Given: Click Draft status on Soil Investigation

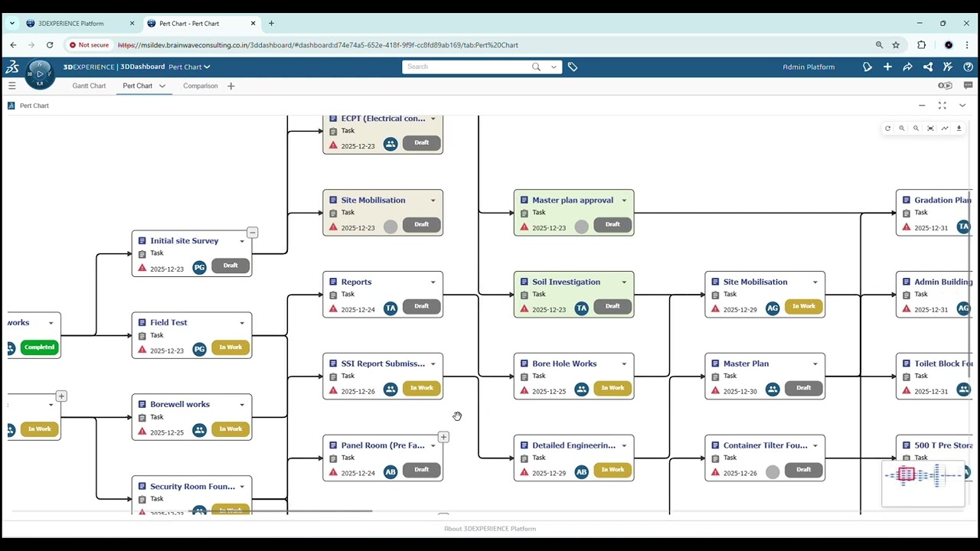Looking at the screenshot, I should tap(612, 306).
